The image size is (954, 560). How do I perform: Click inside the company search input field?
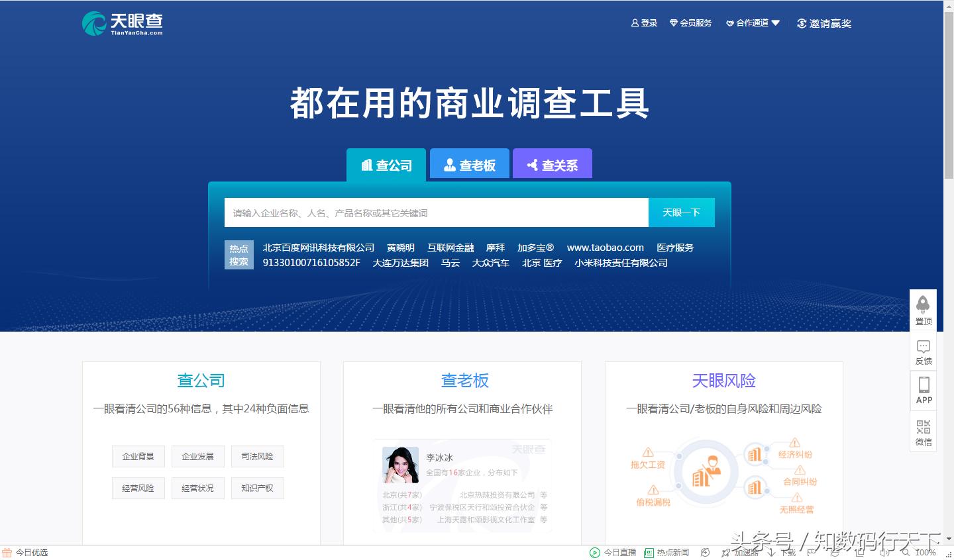click(436, 212)
